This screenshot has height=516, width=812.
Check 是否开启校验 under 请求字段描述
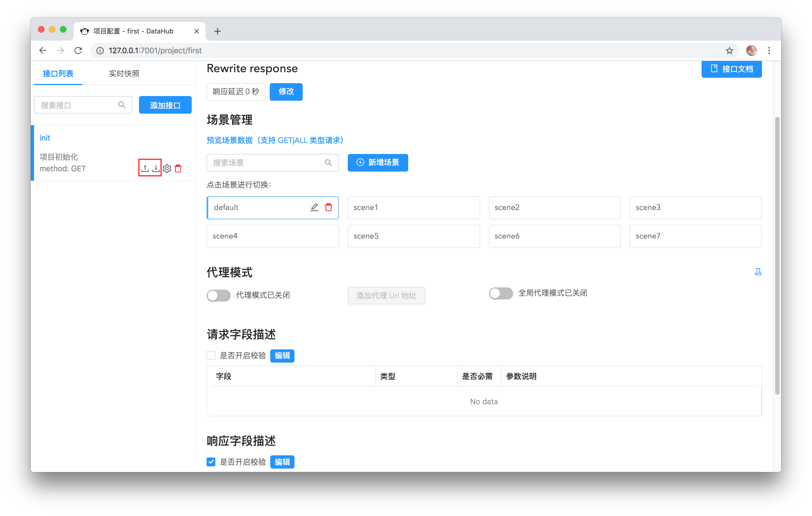click(x=211, y=355)
